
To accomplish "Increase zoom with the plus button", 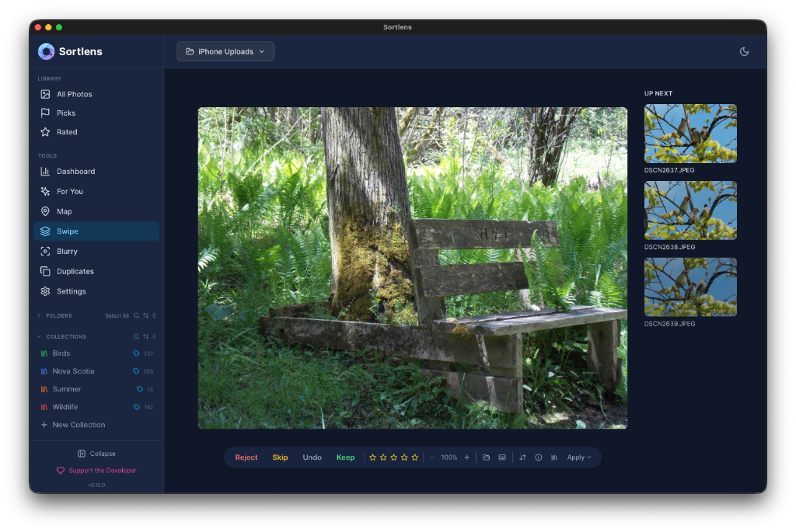I will 466,457.
